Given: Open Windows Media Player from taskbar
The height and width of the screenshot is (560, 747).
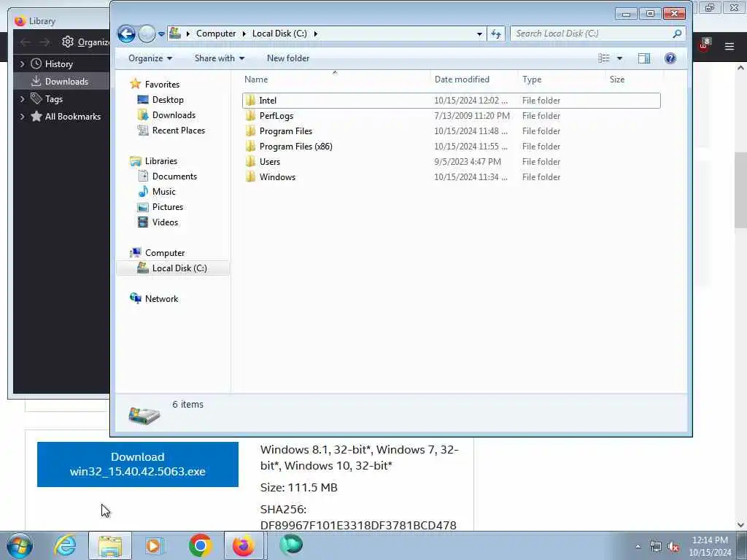Looking at the screenshot, I should (x=154, y=545).
